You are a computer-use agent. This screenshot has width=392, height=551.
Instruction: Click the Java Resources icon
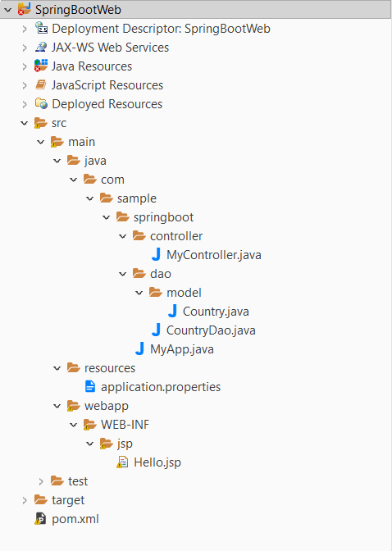[x=41, y=66]
